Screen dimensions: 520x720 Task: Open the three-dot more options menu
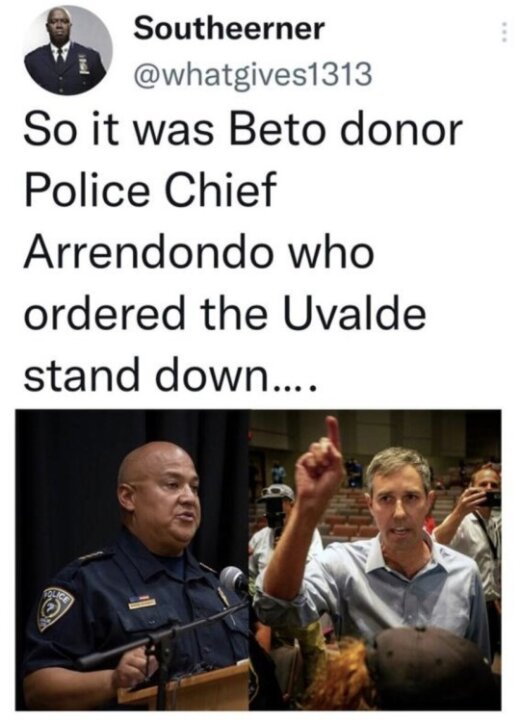tap(504, 33)
